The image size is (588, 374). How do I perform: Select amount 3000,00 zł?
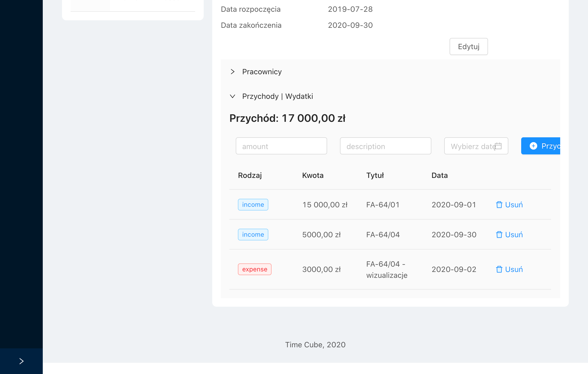coord(321,269)
